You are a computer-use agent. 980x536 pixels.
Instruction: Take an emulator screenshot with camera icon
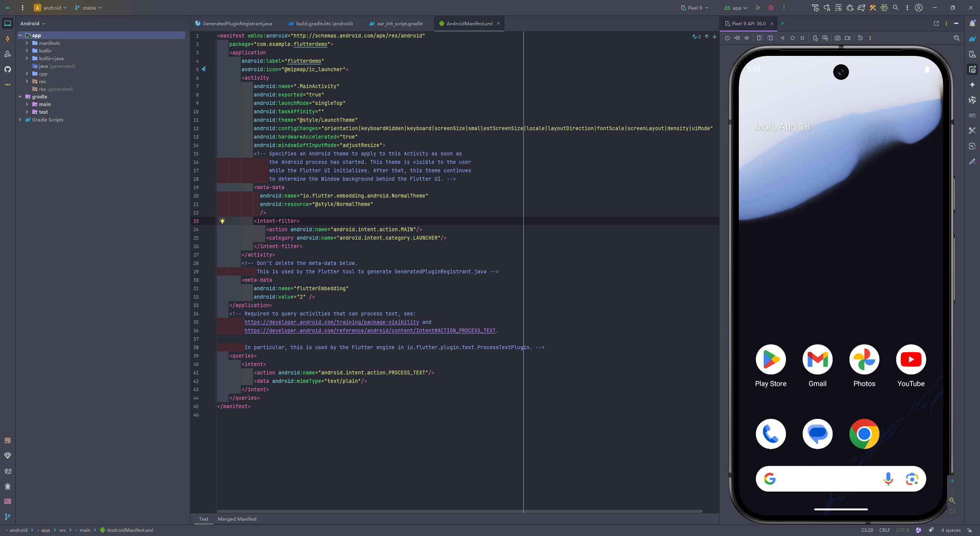pos(838,38)
